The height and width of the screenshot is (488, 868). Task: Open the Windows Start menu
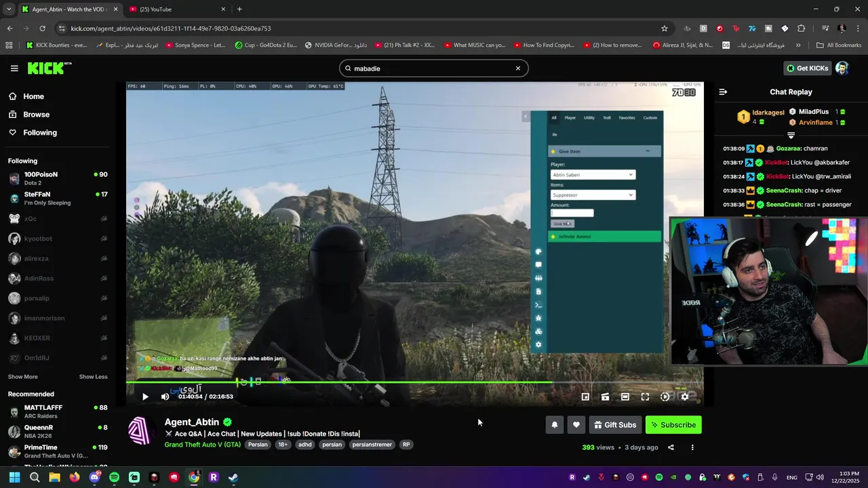click(x=15, y=477)
